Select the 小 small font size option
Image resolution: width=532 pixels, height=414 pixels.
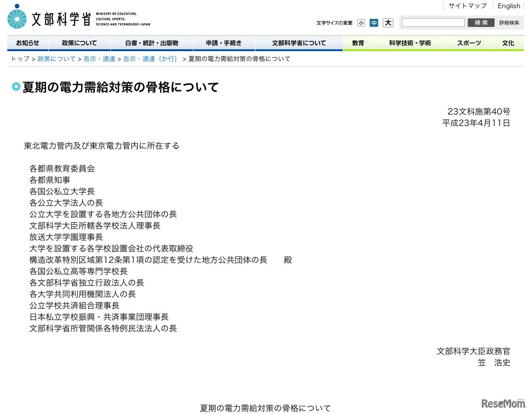pos(361,22)
